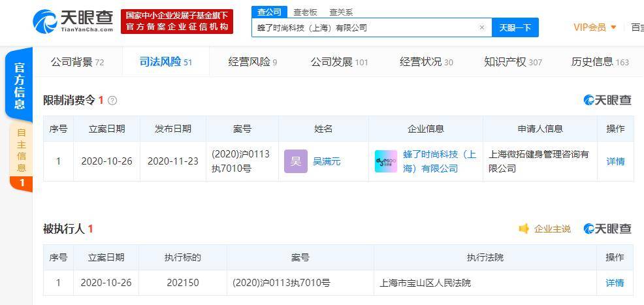The height and width of the screenshot is (305, 644).
Task: Switch to the 查老板 search tab
Action: [305, 12]
